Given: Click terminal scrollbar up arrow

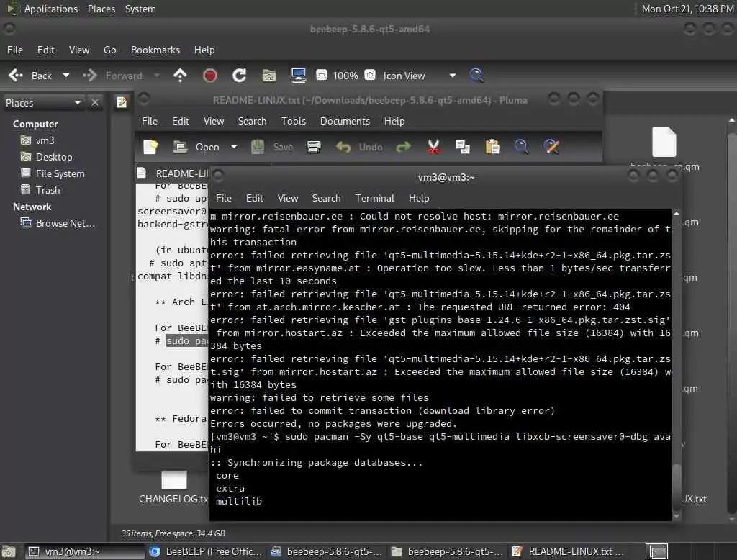Looking at the screenshot, I should tap(677, 214).
